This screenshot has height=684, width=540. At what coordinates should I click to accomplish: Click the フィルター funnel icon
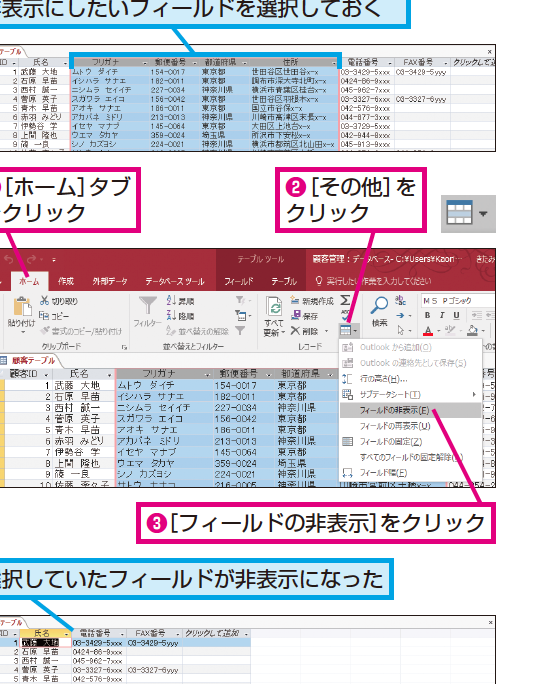148,305
